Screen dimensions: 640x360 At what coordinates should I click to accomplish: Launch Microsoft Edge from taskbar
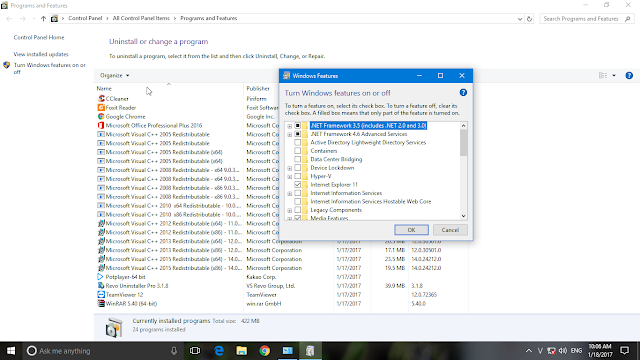(x=219, y=351)
